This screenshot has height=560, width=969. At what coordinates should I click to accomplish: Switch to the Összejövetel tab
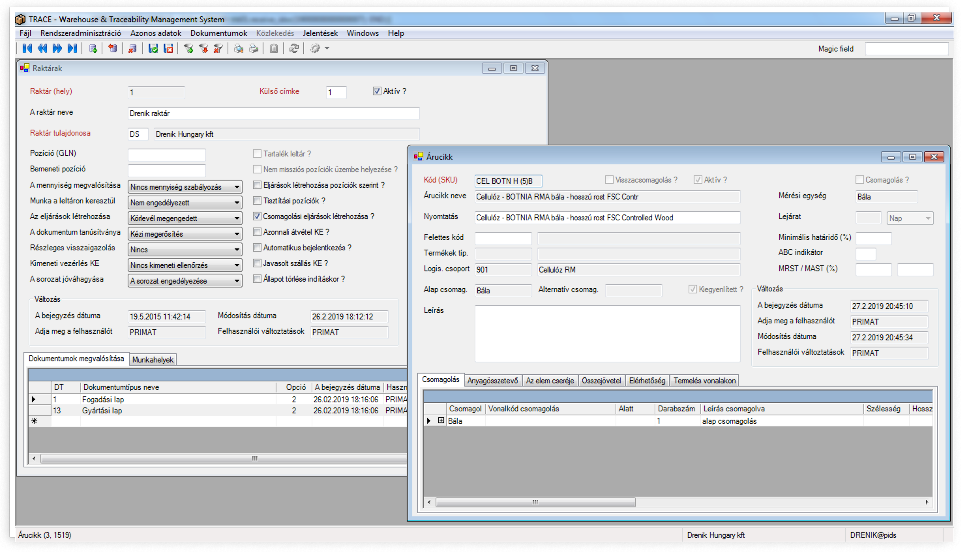tap(602, 380)
